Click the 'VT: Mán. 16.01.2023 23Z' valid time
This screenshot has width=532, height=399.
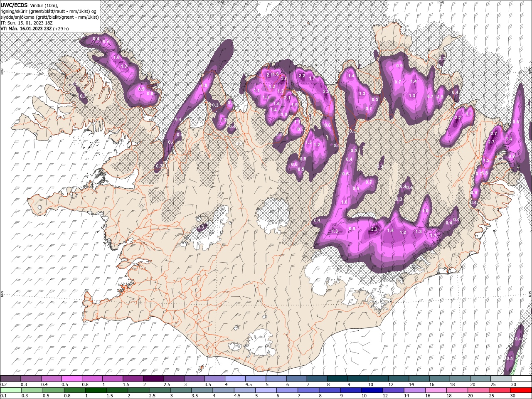(26, 29)
